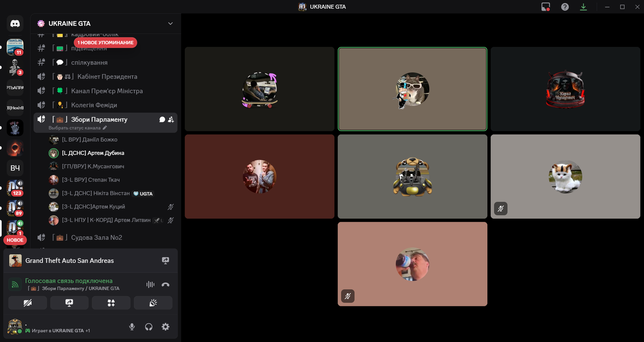Screen dimensions: 644x342
Task: Open the ВЧ server icon
Action: (15, 167)
